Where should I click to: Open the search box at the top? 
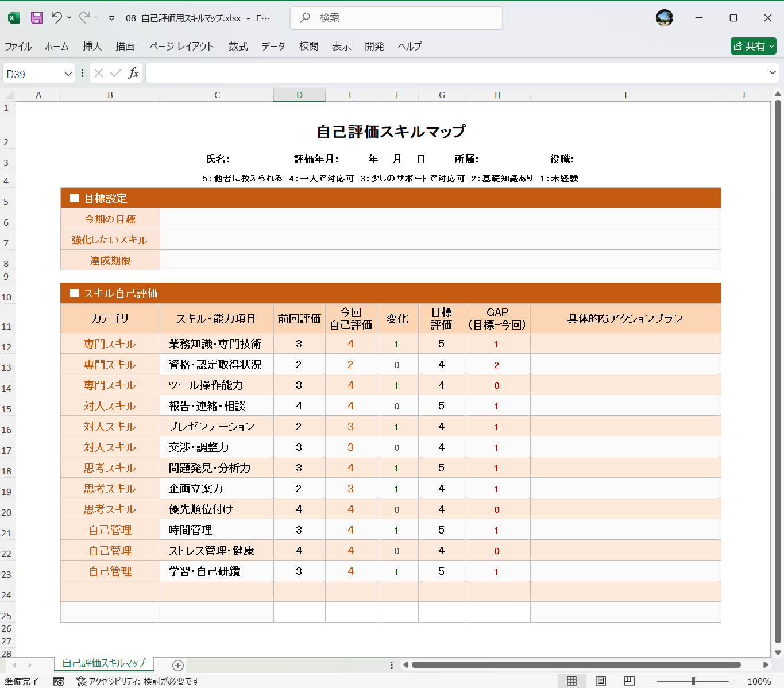[x=395, y=18]
